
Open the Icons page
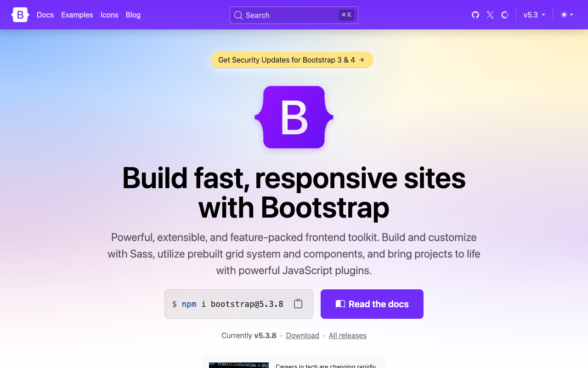pos(109,15)
